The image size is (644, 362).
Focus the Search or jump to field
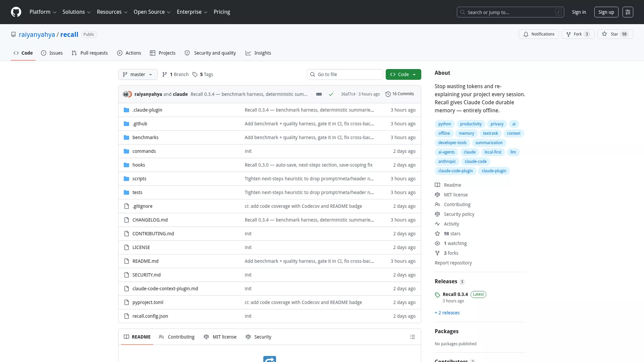pos(511,12)
